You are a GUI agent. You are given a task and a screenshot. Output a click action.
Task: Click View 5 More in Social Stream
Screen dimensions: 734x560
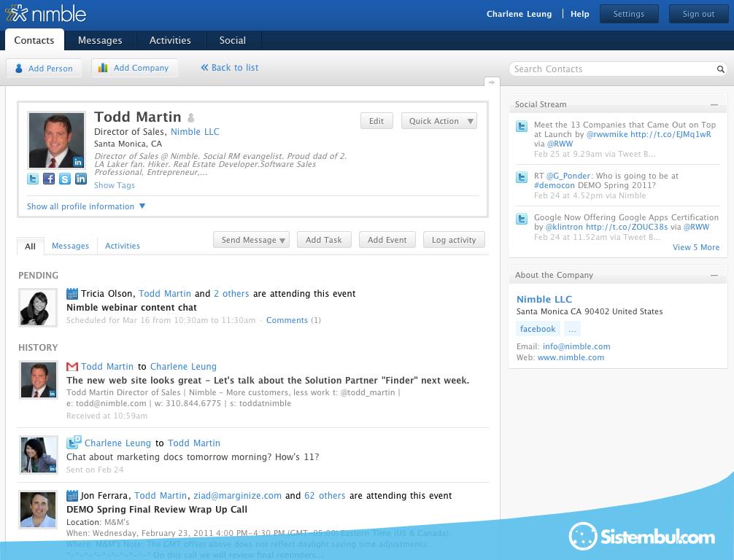696,247
